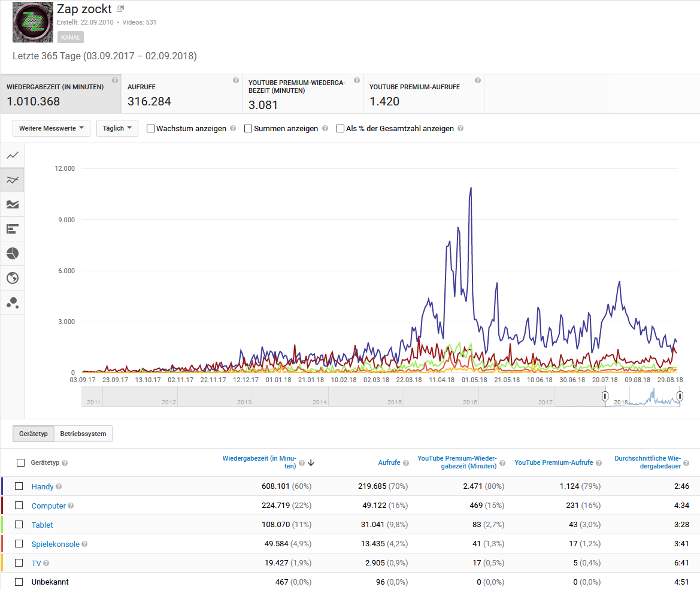The image size is (700, 590).
Task: Click the right timeline range slider handle
Action: pos(680,396)
